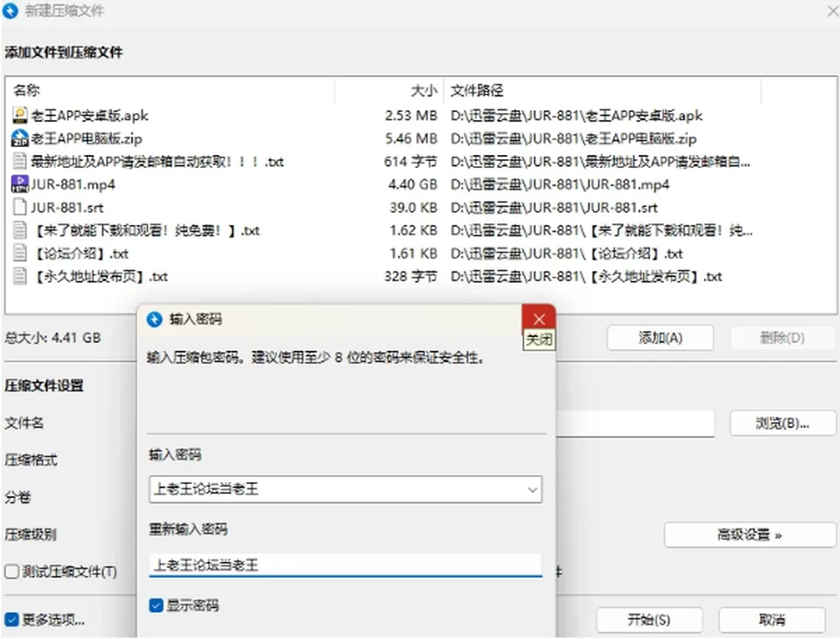Screen dimensions: 840x639
Task: Sort list by the 文件路径 column header
Action: pyautogui.click(x=602, y=90)
